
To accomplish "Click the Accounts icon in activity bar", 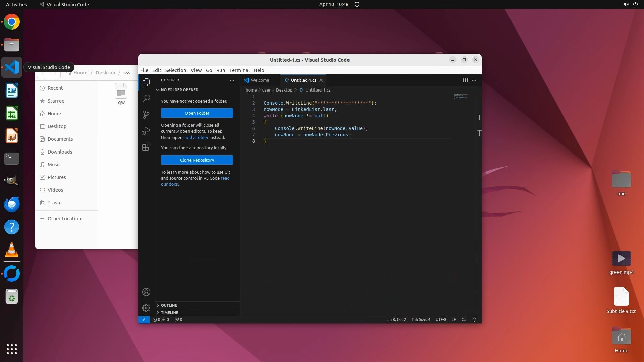I will (x=146, y=292).
